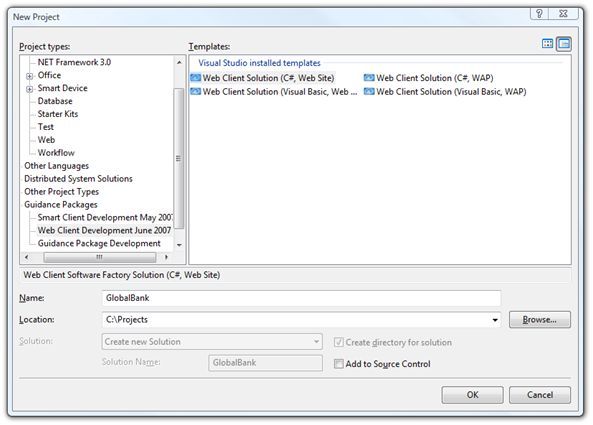593x425 pixels.
Task: Select the Test project type
Action: [45, 127]
